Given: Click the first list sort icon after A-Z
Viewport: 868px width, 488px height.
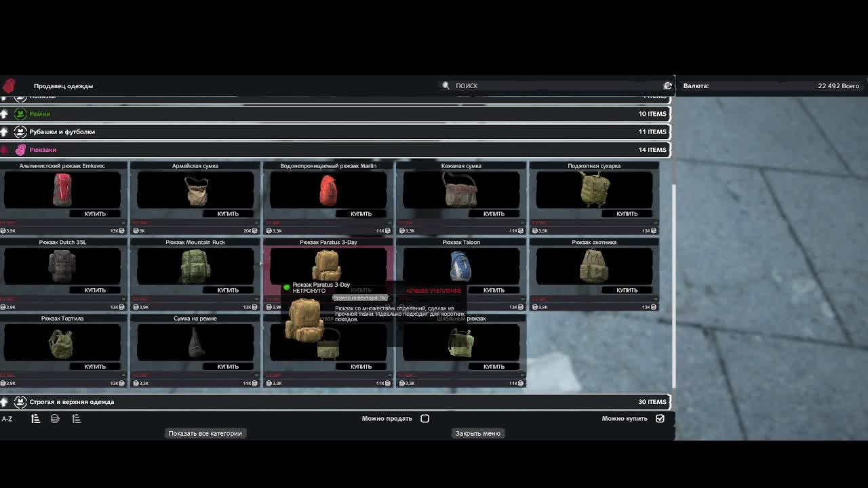Looking at the screenshot, I should (x=35, y=419).
